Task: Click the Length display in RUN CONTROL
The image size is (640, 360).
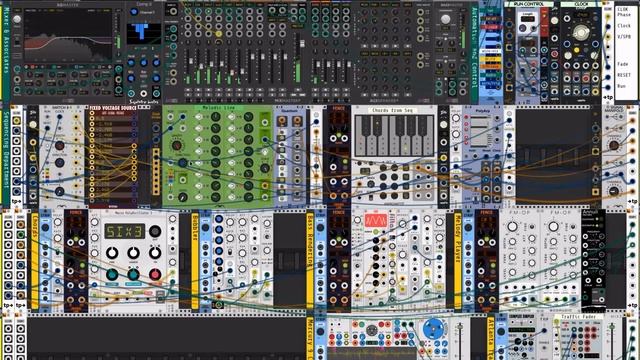Action: pyautogui.click(x=528, y=18)
